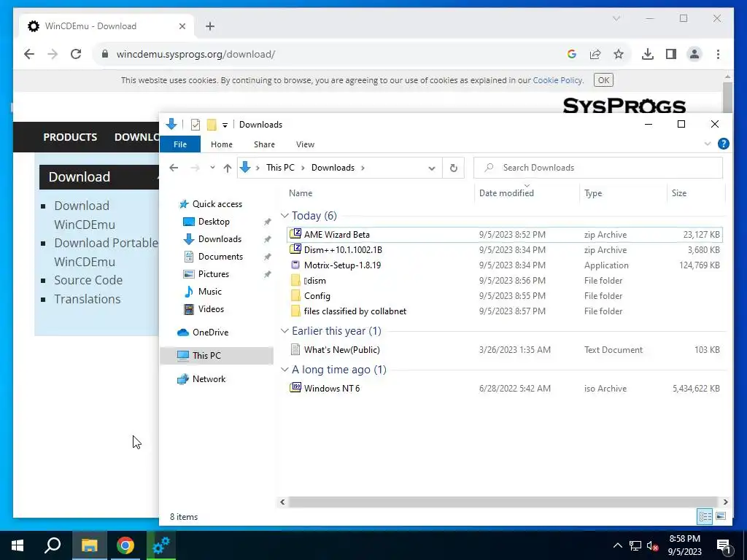This screenshot has width=747, height=560.
Task: Click the muted volume tray icon
Action: (x=652, y=545)
